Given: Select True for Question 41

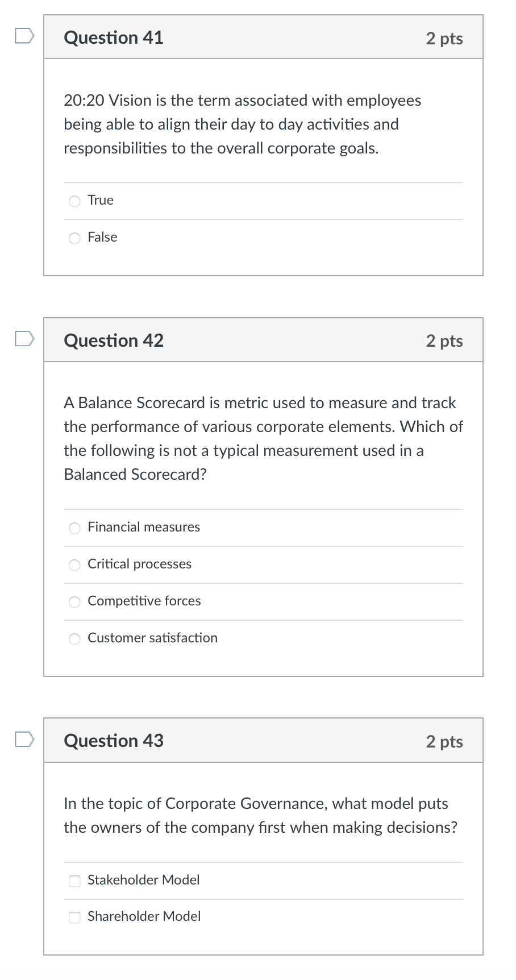Looking at the screenshot, I should pos(74,201).
